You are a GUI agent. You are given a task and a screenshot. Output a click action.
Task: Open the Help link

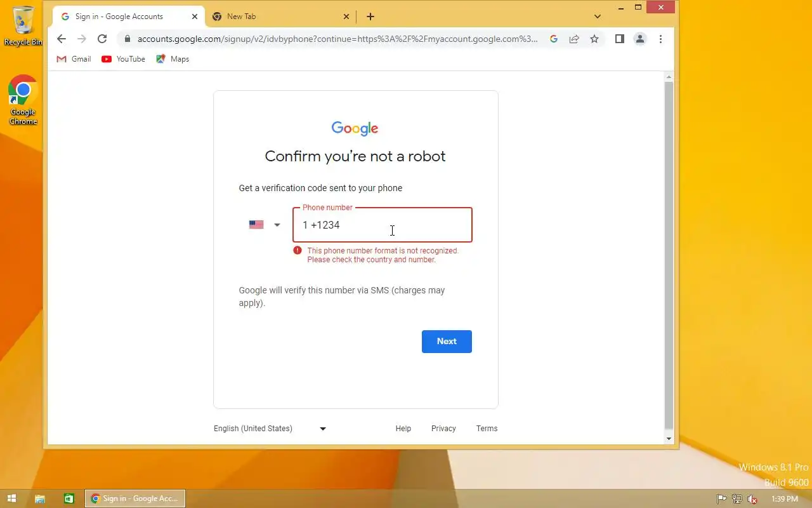click(x=403, y=429)
